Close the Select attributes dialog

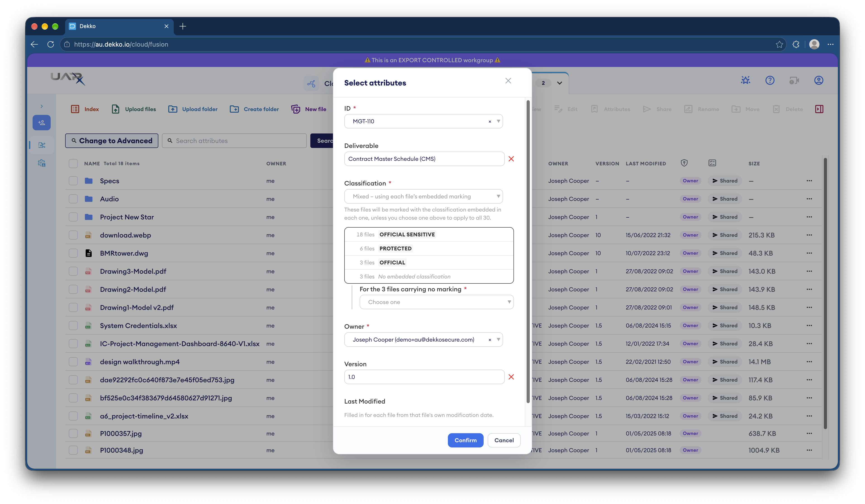508,81
